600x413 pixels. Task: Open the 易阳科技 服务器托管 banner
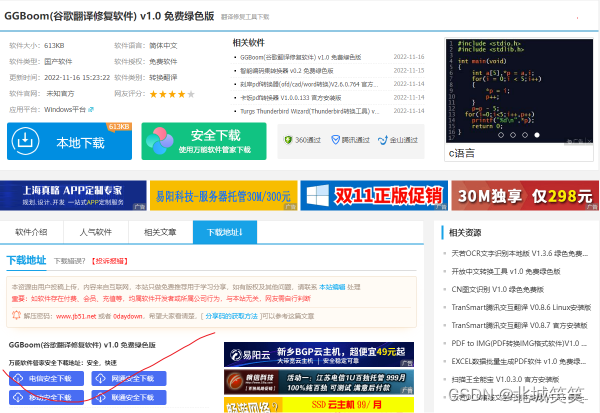tap(223, 196)
